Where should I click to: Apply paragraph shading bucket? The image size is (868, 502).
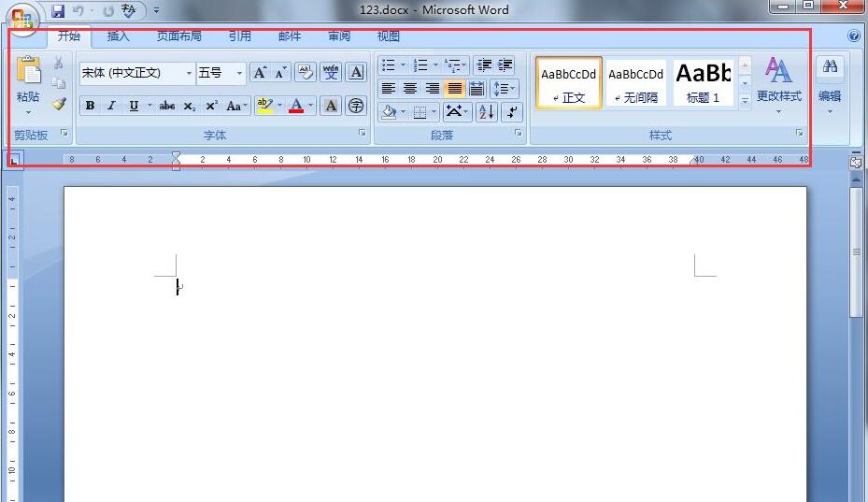pyautogui.click(x=389, y=112)
